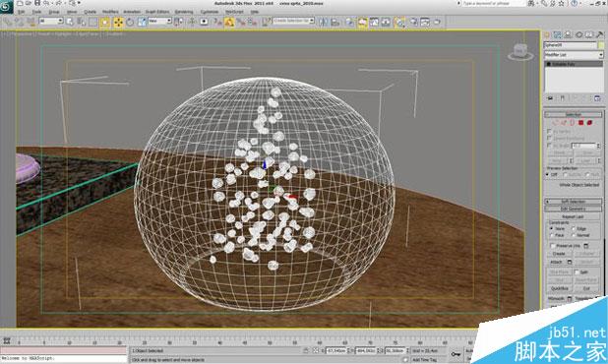Open the Customize menu

(x=210, y=12)
